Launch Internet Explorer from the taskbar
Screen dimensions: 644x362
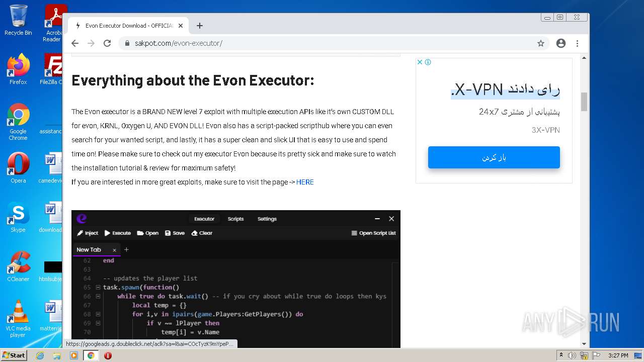tap(40, 355)
